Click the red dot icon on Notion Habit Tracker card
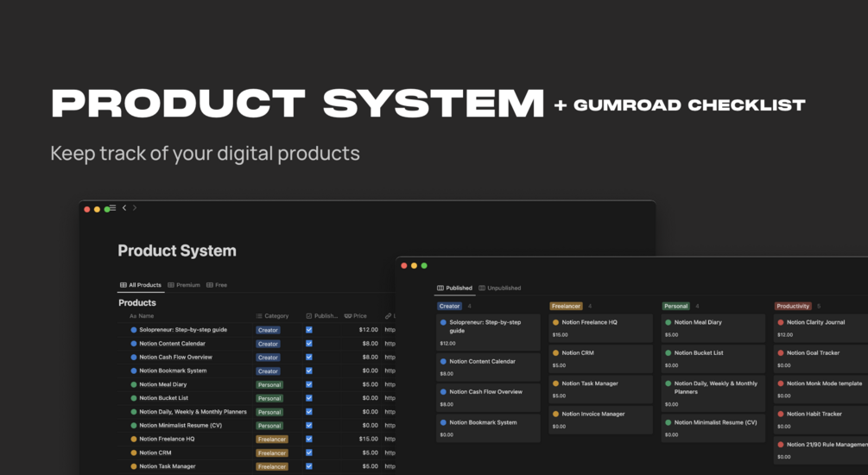Viewport: 868px width, 475px height. [781, 414]
